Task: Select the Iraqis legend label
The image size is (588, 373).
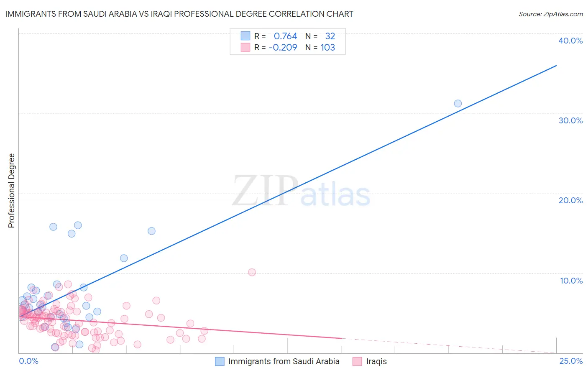Action: 376,361
